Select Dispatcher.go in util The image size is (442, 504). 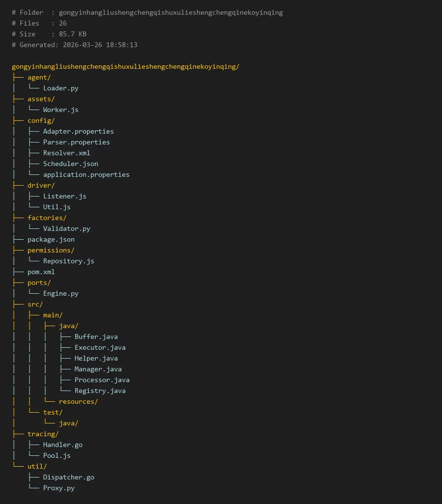[x=68, y=477]
